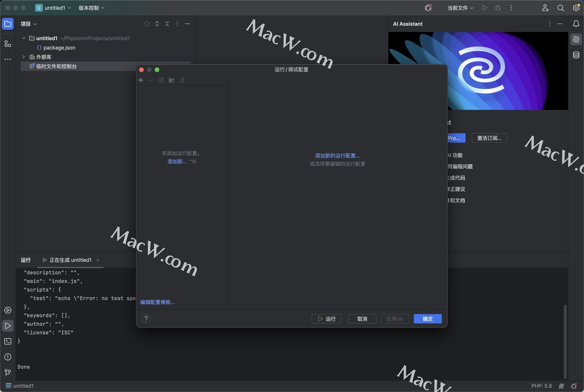Click the remove configuration minus icon

pos(151,80)
